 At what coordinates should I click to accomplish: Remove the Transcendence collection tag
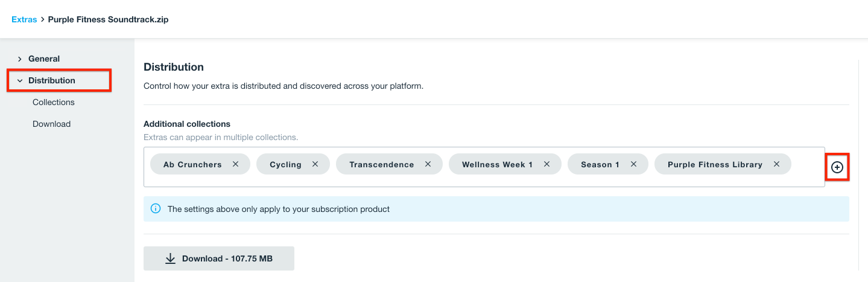click(x=428, y=164)
